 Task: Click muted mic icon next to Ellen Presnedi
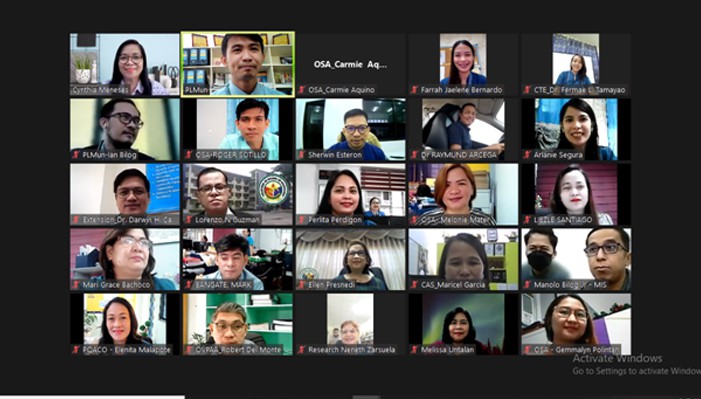point(302,284)
